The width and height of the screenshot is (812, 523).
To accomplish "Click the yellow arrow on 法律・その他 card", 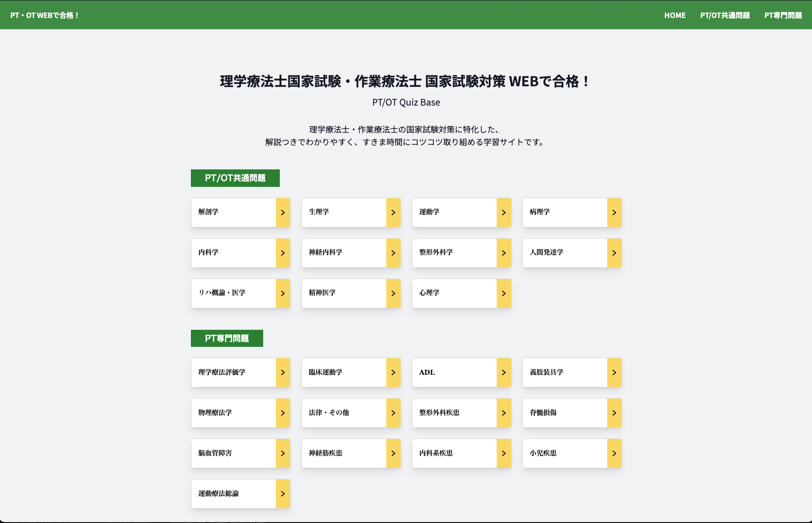I will pos(393,413).
